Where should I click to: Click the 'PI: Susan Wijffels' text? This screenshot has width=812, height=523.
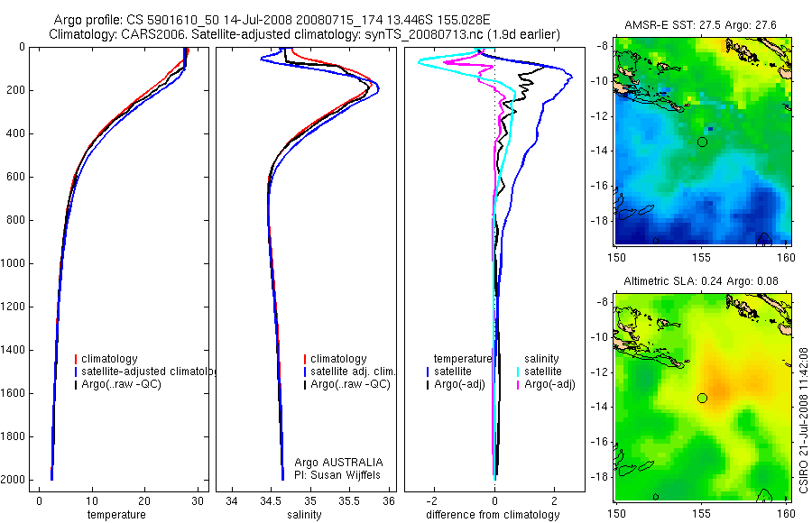pyautogui.click(x=337, y=475)
